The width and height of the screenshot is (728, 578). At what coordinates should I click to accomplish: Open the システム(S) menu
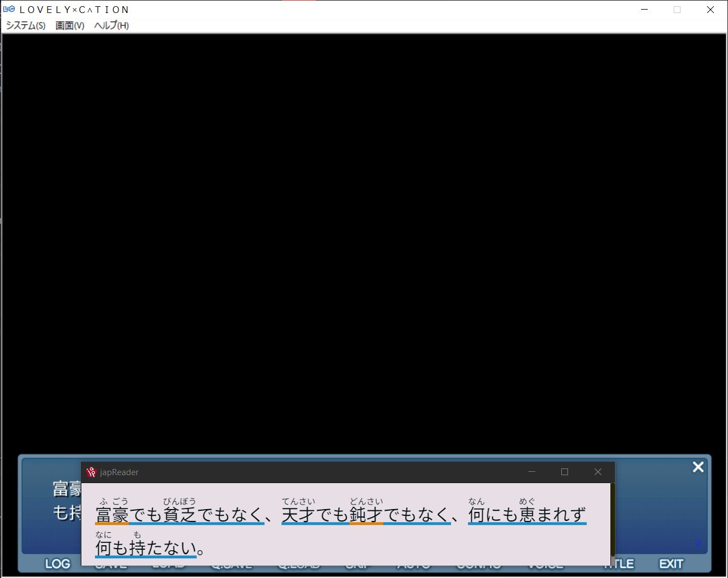coord(25,25)
